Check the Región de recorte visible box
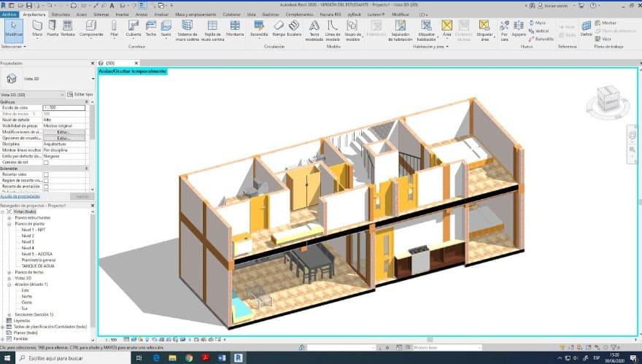The height and width of the screenshot is (364, 642). (x=46, y=180)
